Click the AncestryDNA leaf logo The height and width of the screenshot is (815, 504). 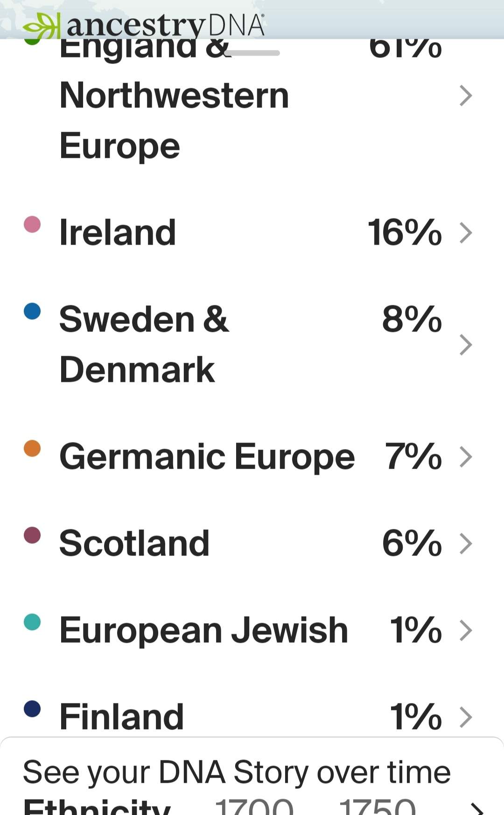click(x=42, y=26)
